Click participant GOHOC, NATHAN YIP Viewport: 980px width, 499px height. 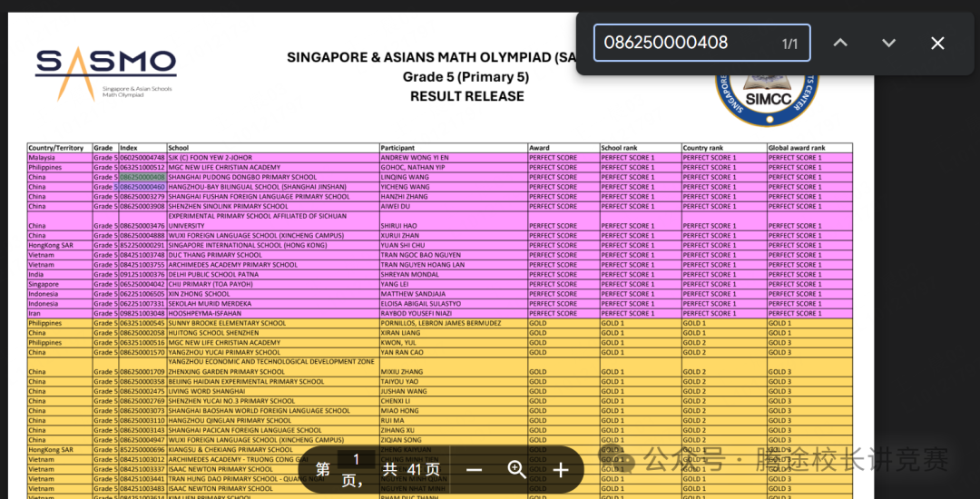click(413, 167)
